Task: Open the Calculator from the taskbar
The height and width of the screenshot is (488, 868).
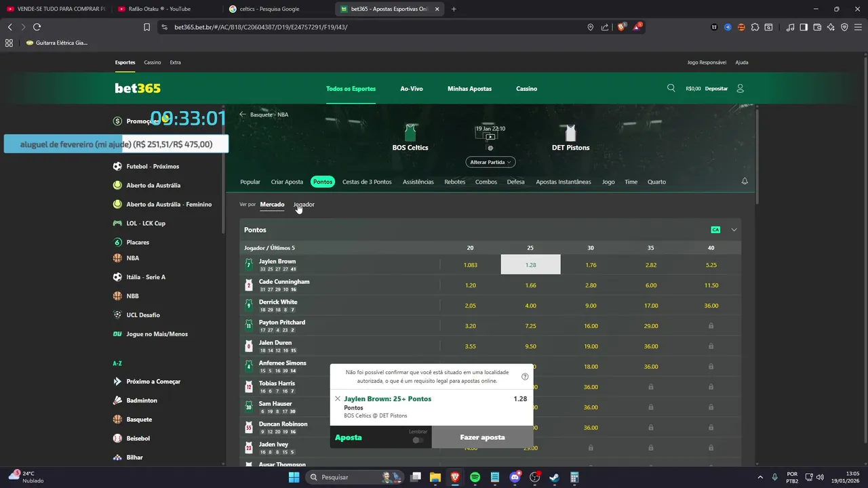Action: (x=574, y=477)
